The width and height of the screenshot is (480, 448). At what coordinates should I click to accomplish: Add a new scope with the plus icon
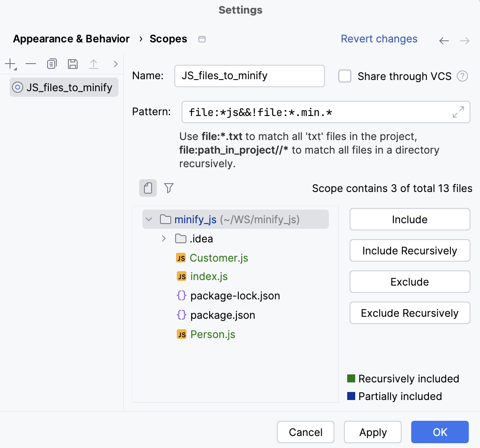coord(10,64)
